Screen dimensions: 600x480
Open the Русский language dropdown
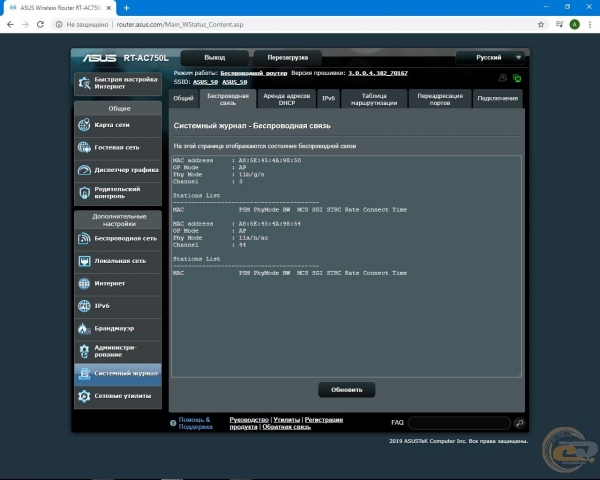pyautogui.click(x=490, y=57)
